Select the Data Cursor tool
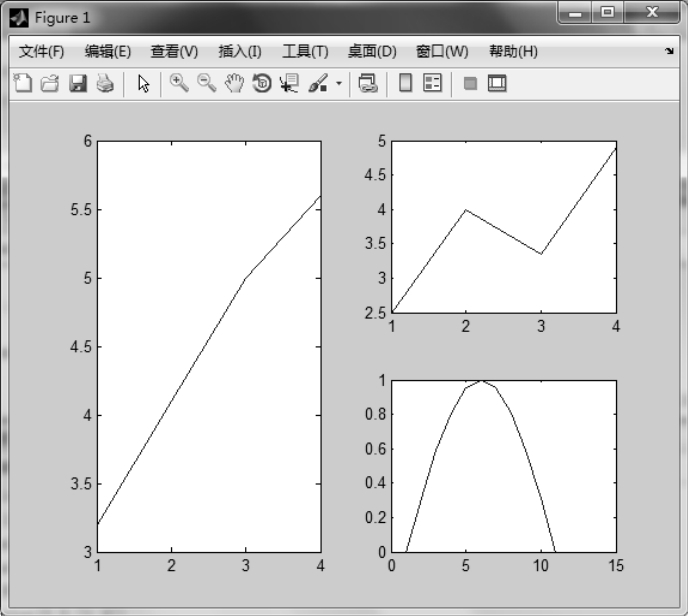 click(290, 84)
